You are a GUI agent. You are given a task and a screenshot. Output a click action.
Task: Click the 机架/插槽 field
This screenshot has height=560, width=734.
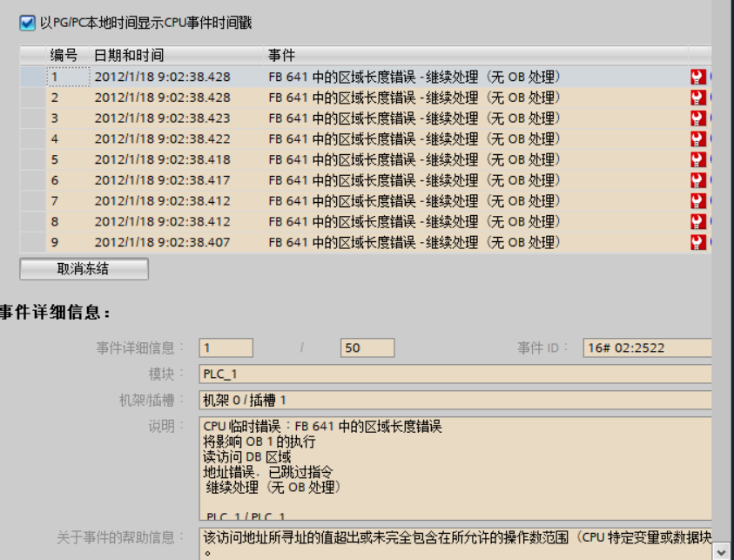tap(455, 401)
